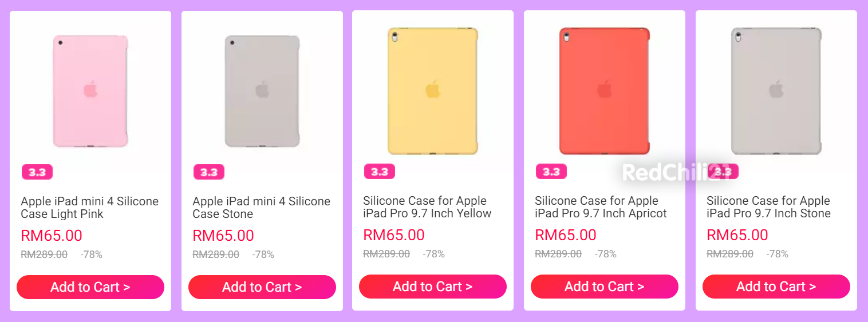This screenshot has height=322, width=868.
Task: Click the stone iPad Pro 9.7 case image
Action: click(x=776, y=91)
